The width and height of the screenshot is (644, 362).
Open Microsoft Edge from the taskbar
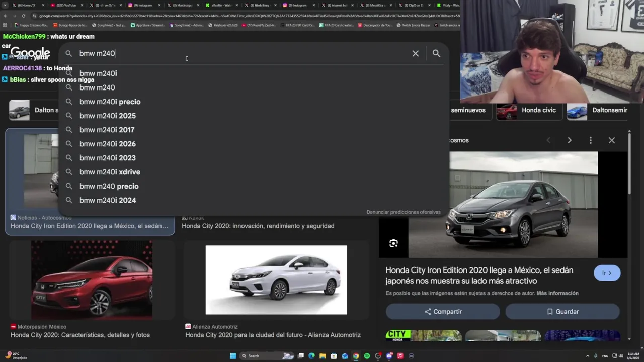(312, 356)
